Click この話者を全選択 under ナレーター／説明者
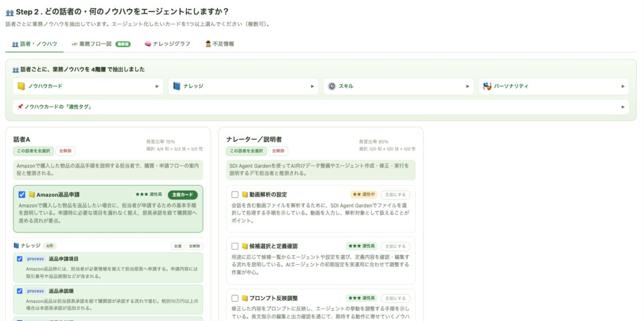The image size is (644, 321). click(246, 151)
